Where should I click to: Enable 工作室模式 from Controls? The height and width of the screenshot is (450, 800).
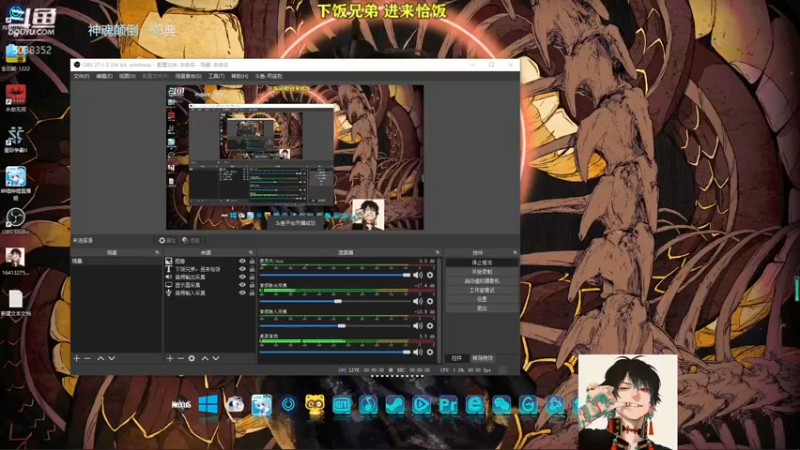coord(482,290)
